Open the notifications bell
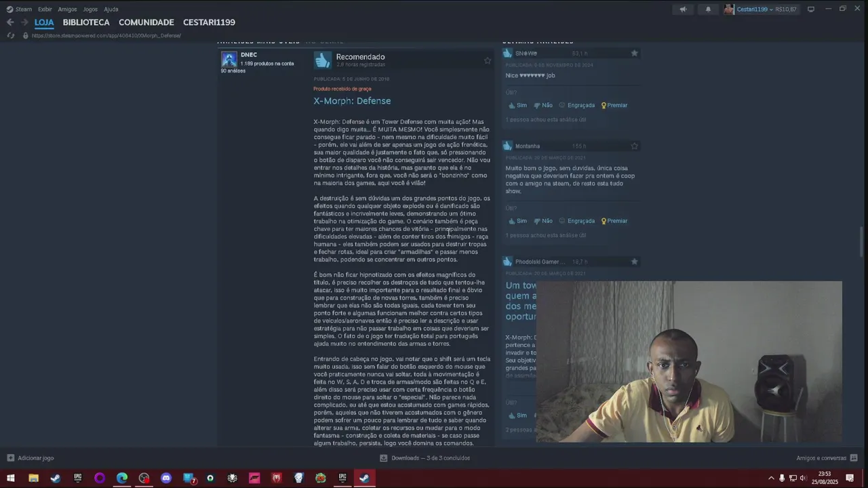This screenshot has height=488, width=868. click(x=708, y=9)
